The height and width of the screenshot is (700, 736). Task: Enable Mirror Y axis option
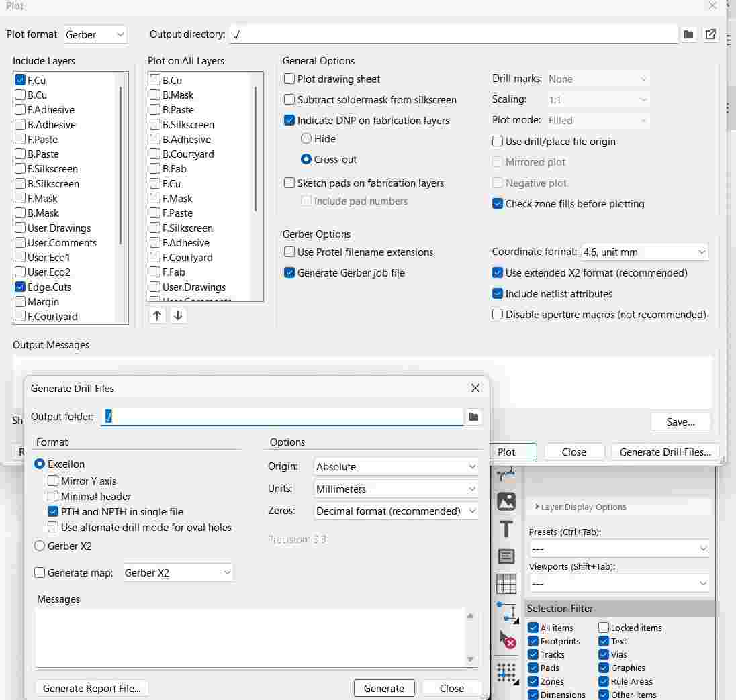pos(53,481)
